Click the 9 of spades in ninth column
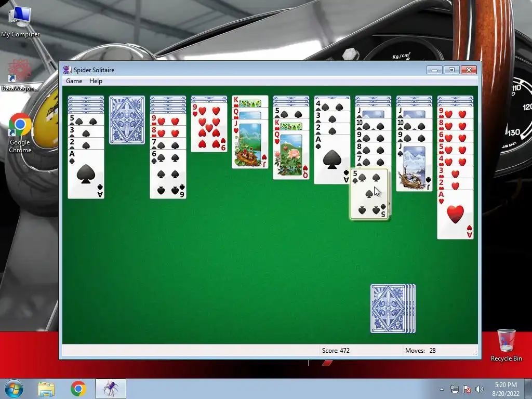This screenshot has height=399, width=532. [414, 136]
